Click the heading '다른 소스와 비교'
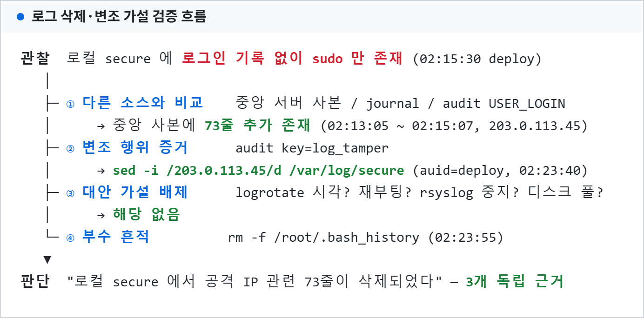Screen dimensions: 644x318 click(143, 103)
